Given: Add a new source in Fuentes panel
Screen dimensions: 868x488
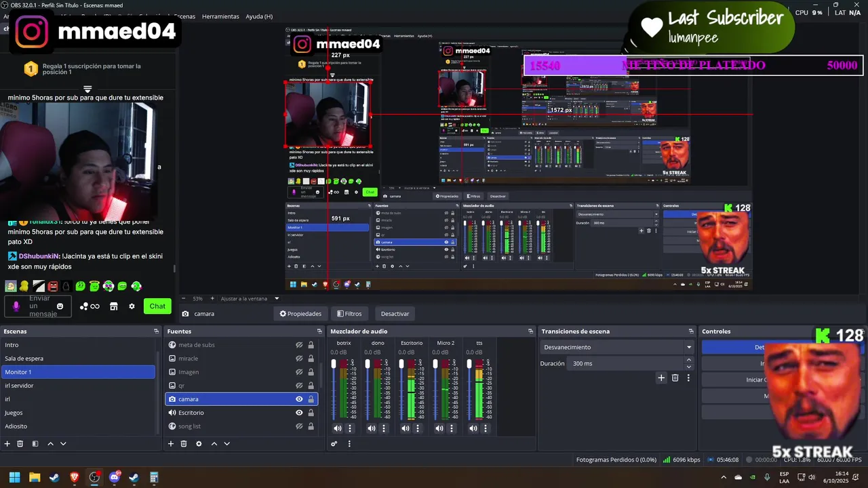Looking at the screenshot, I should tap(171, 444).
